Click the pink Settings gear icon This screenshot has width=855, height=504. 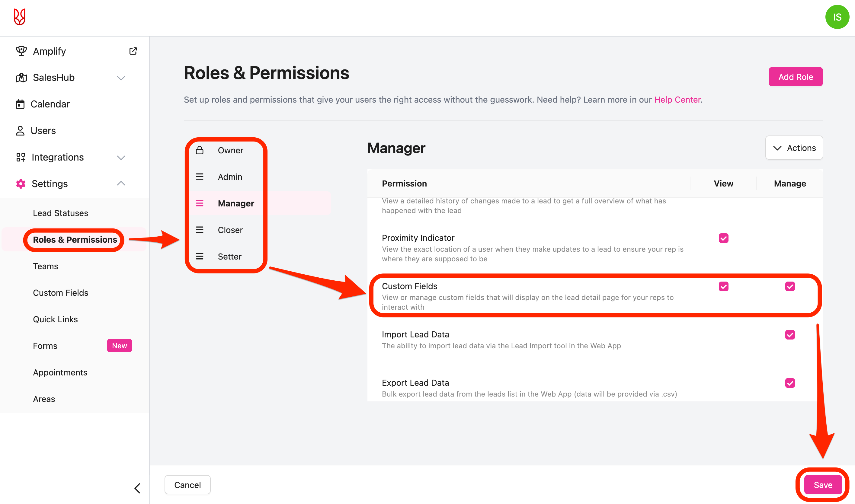pos(21,184)
